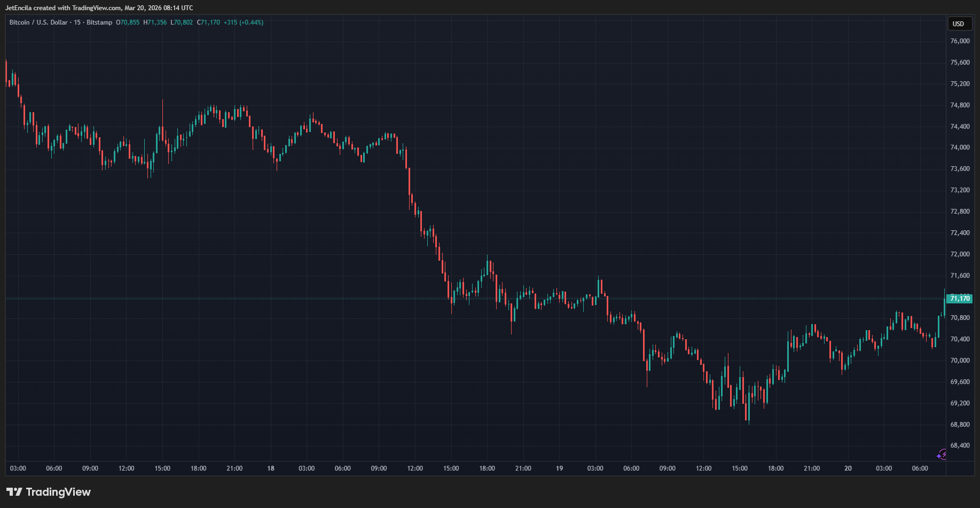The image size is (980, 508).
Task: Click the low value L70,802 in legend
Action: click(182, 22)
